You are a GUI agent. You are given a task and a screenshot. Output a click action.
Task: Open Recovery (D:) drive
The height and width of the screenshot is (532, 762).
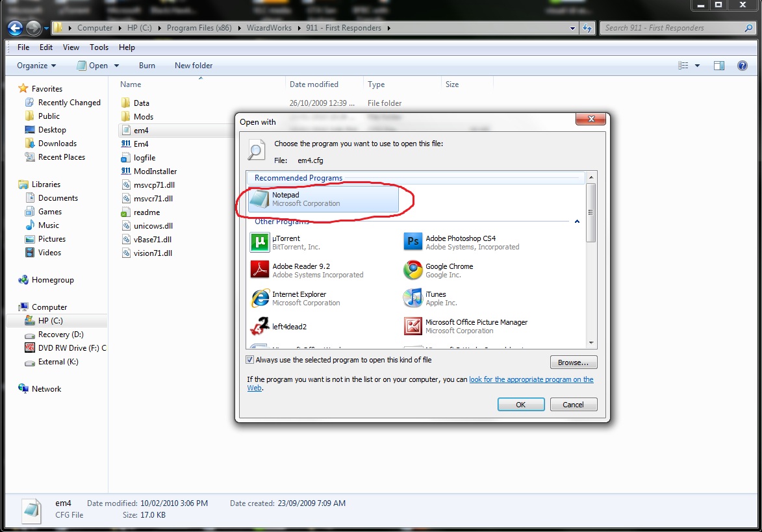tap(61, 335)
